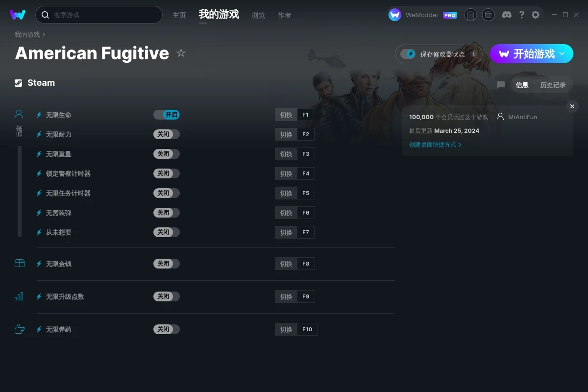
Task: Toggle 保存修改器状态 switch
Action: [408, 54]
